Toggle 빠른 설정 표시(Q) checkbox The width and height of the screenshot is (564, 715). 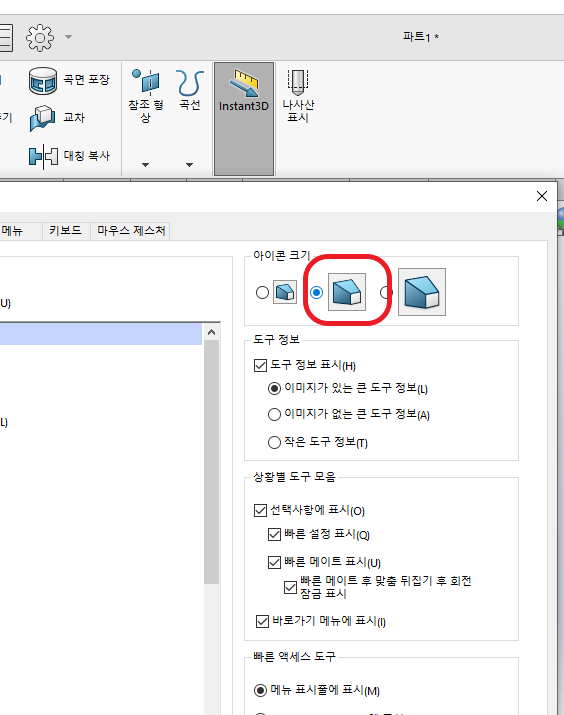[x=274, y=534]
